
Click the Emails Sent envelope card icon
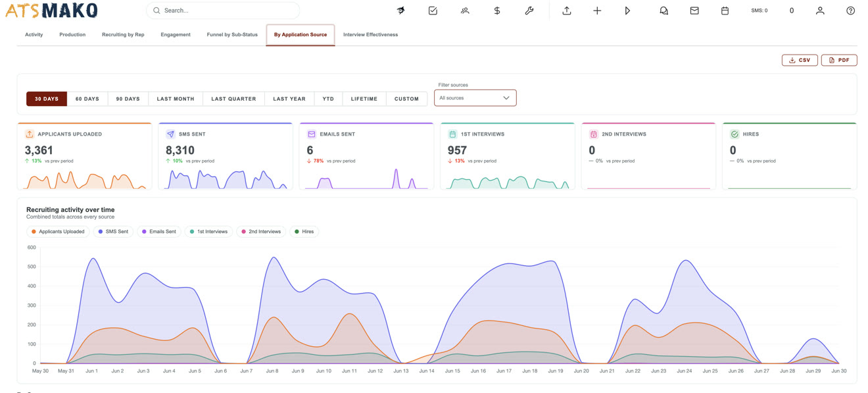coord(312,134)
